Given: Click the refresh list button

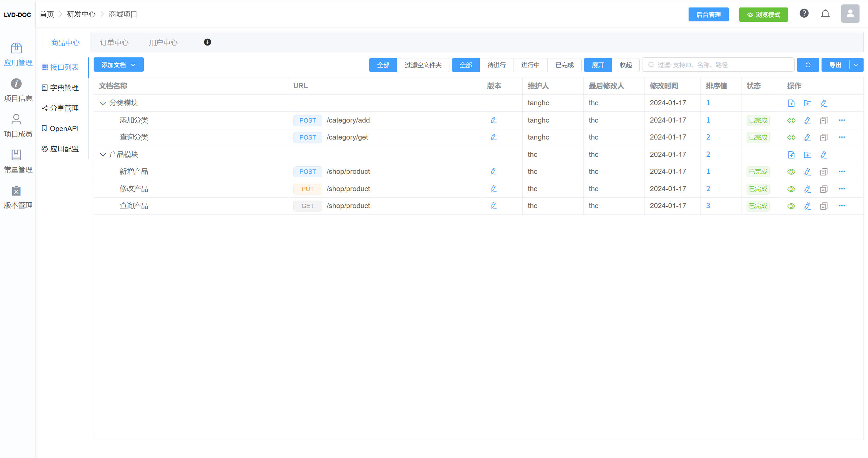Looking at the screenshot, I should (x=808, y=65).
